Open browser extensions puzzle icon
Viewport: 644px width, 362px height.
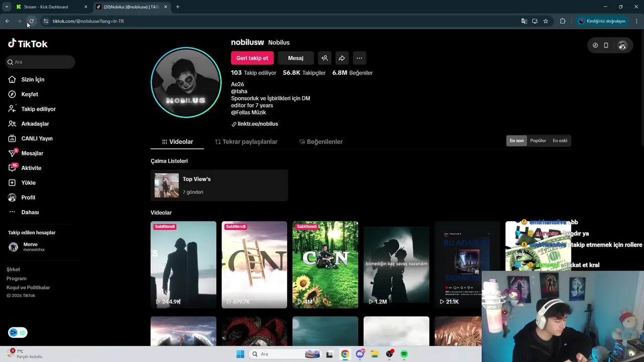coord(562,21)
